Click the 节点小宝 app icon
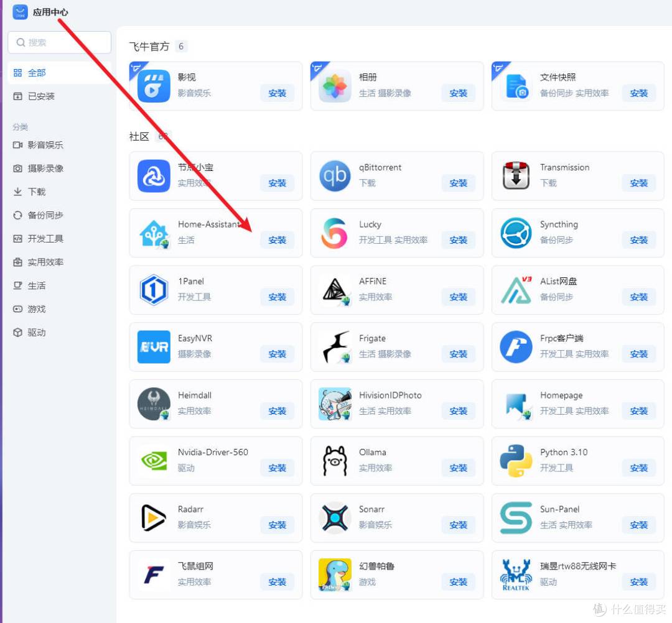This screenshot has height=623, width=672. (154, 176)
